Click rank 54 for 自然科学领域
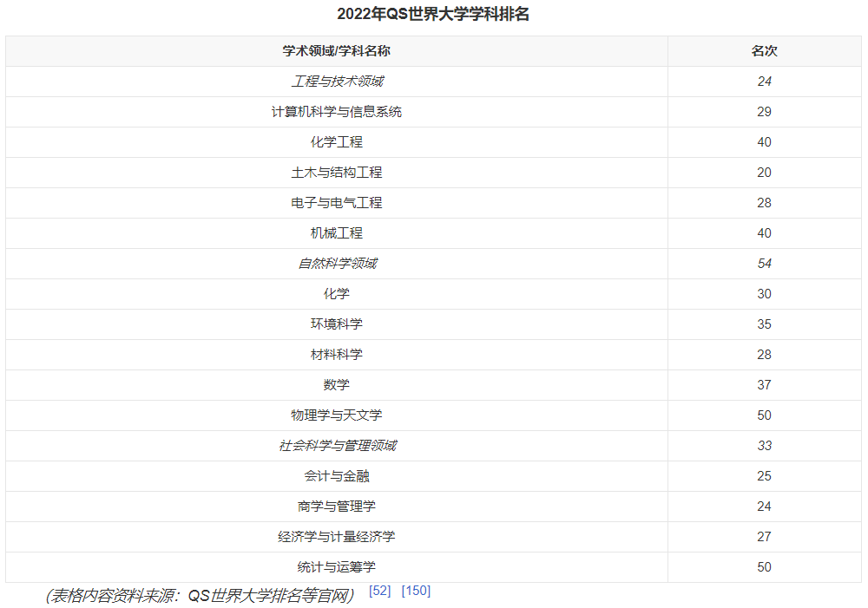Screen dimensions: 868x608 click(765, 264)
